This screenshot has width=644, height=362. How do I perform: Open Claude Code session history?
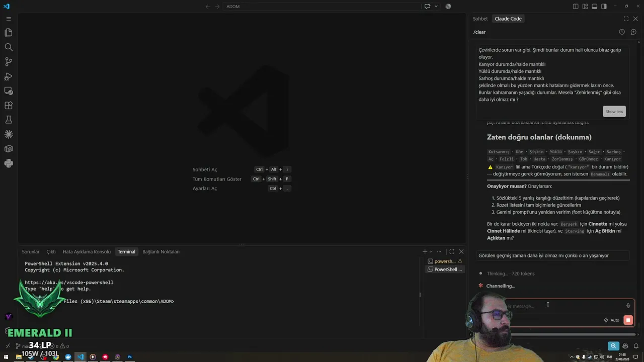coord(622,32)
